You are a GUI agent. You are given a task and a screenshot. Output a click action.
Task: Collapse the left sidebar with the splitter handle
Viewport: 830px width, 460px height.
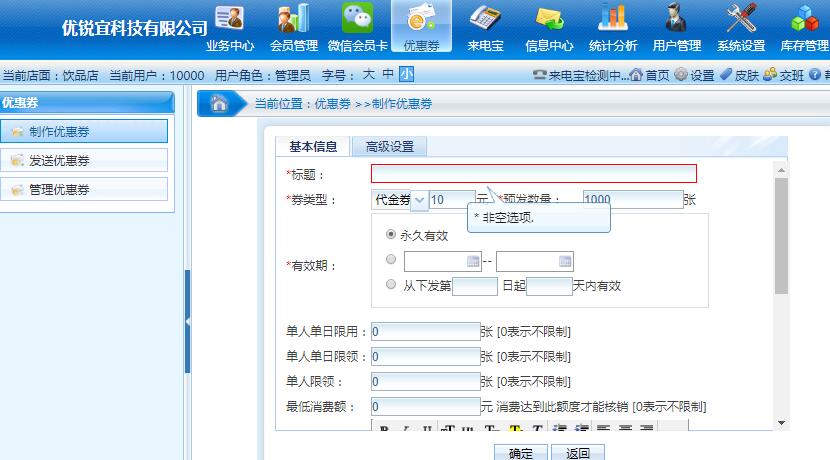187,321
